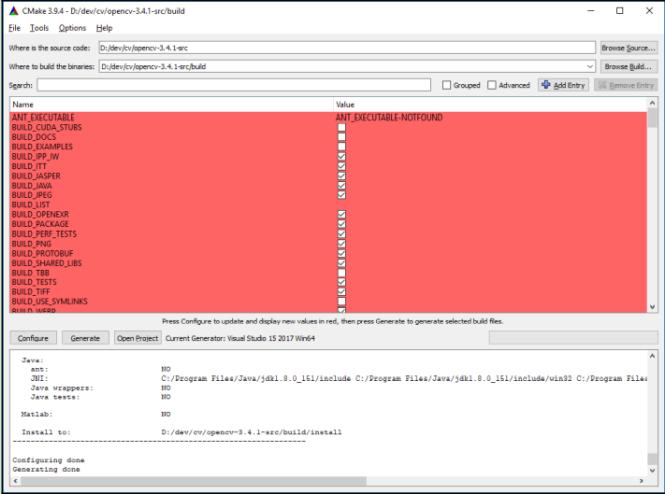665x494 pixels.
Task: Check the BUILD_DOCS option checkbox
Action: click(x=341, y=137)
